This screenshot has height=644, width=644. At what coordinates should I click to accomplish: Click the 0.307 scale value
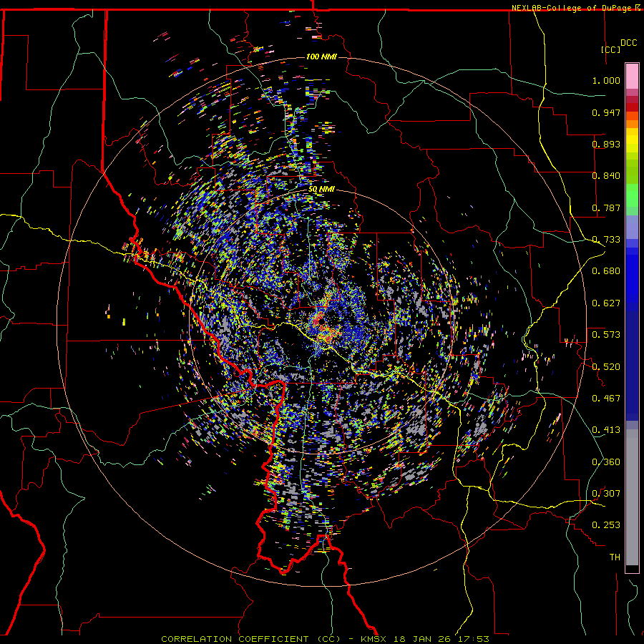pyautogui.click(x=606, y=494)
